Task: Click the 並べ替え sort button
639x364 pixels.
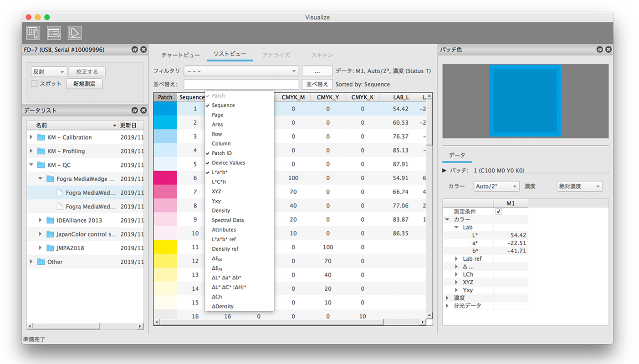Action: [x=317, y=84]
